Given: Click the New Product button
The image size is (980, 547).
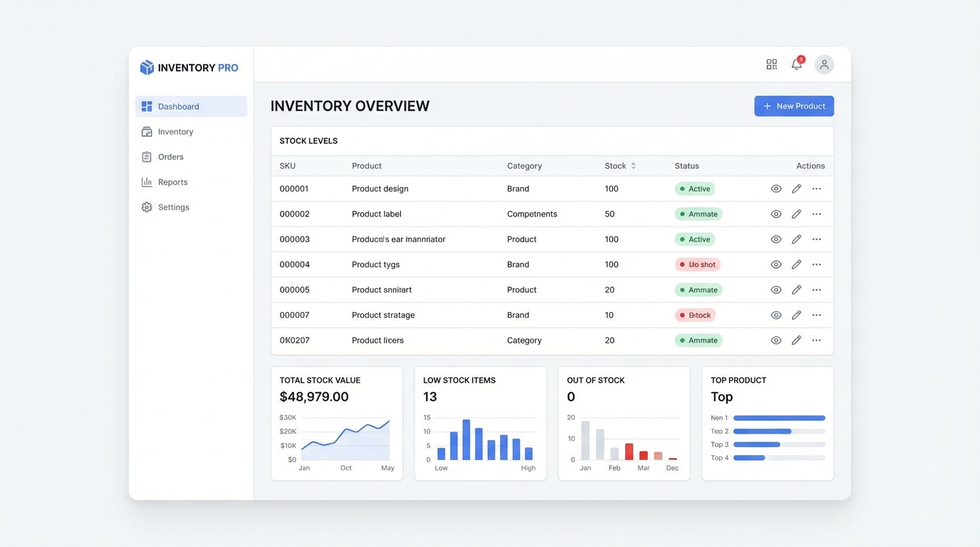Looking at the screenshot, I should [x=793, y=106].
